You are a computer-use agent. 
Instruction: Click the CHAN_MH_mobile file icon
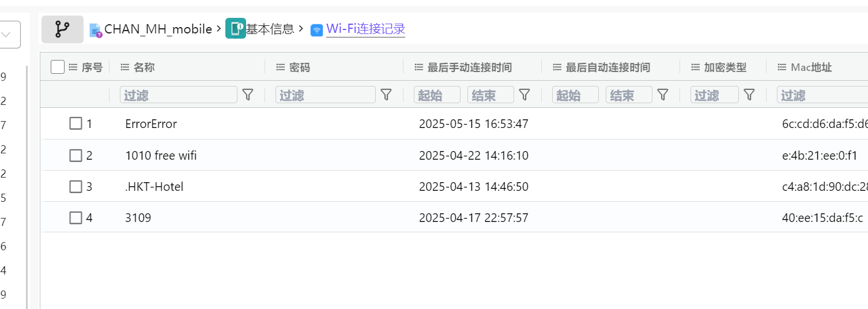(x=96, y=30)
